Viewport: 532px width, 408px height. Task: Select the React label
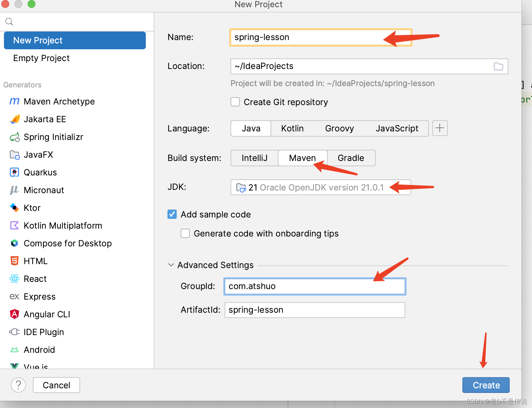35,279
